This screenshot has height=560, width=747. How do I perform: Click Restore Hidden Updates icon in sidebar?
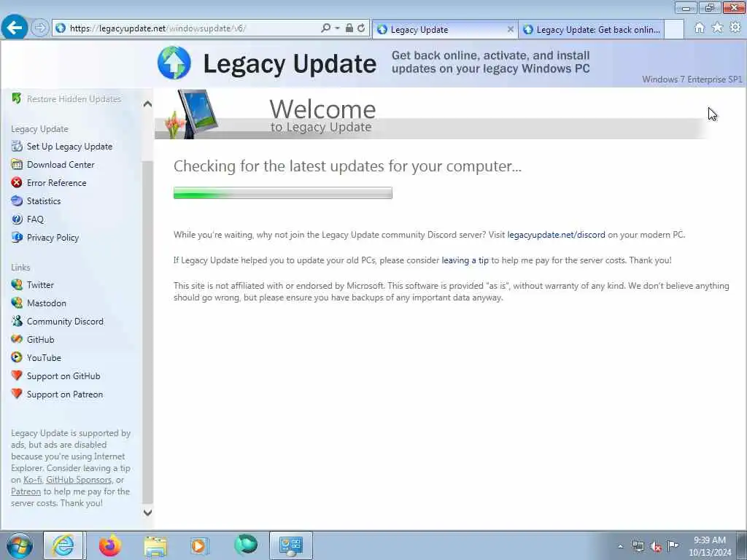[x=17, y=98]
